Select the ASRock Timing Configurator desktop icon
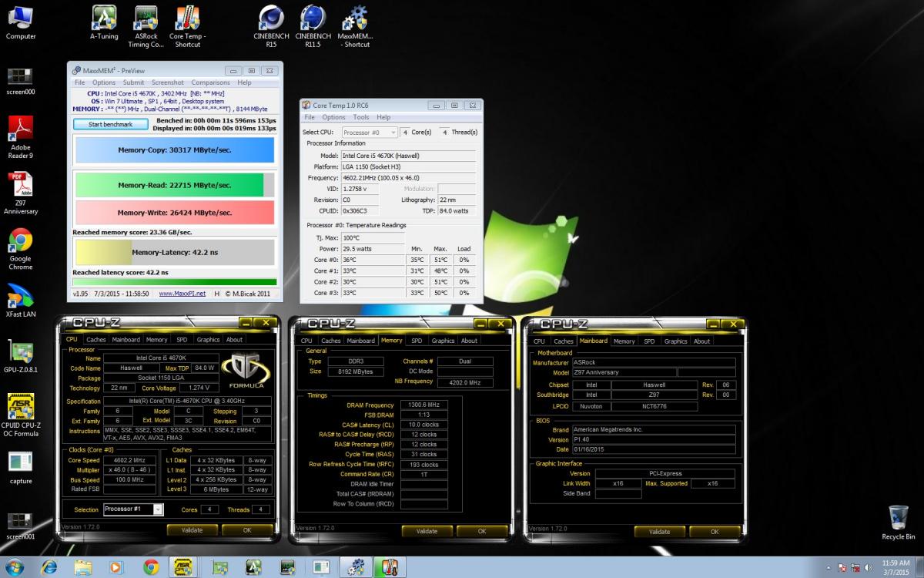This screenshot has width=924, height=578. pyautogui.click(x=146, y=26)
